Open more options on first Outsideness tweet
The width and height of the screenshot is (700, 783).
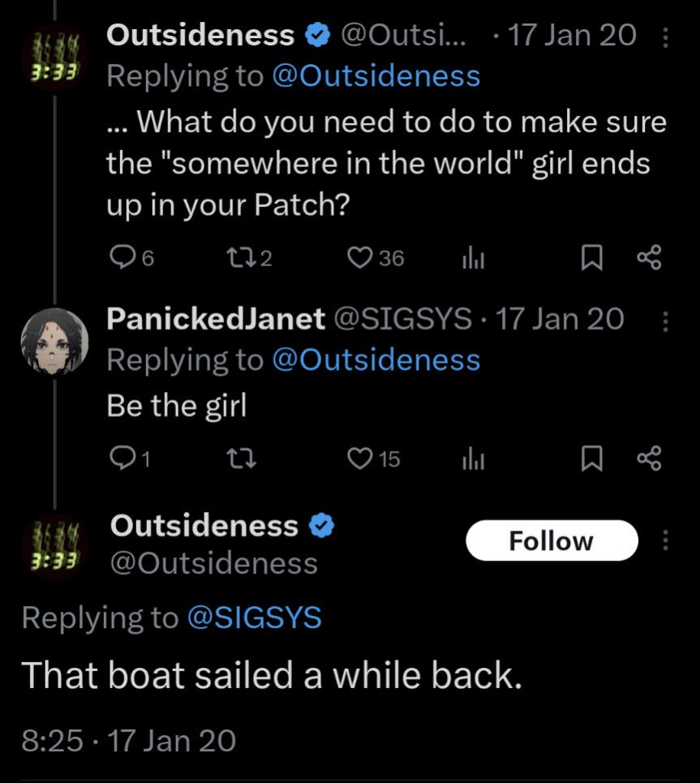point(665,38)
